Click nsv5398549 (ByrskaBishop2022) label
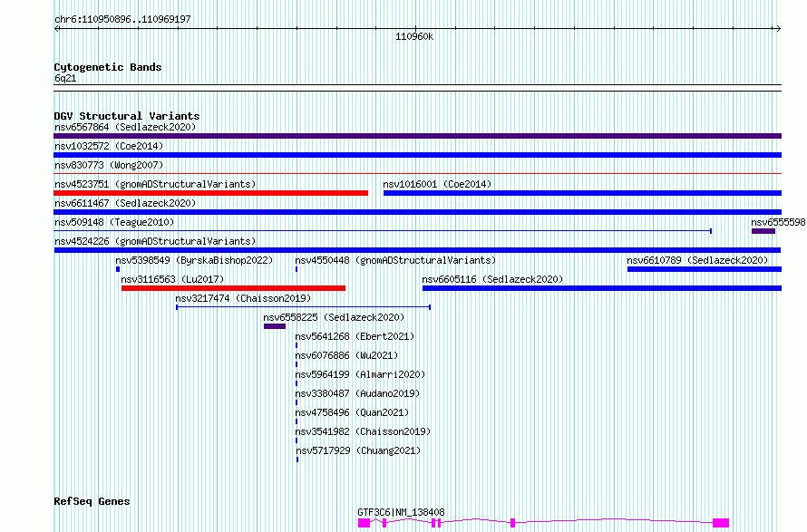The height and width of the screenshot is (532, 807). [194, 260]
